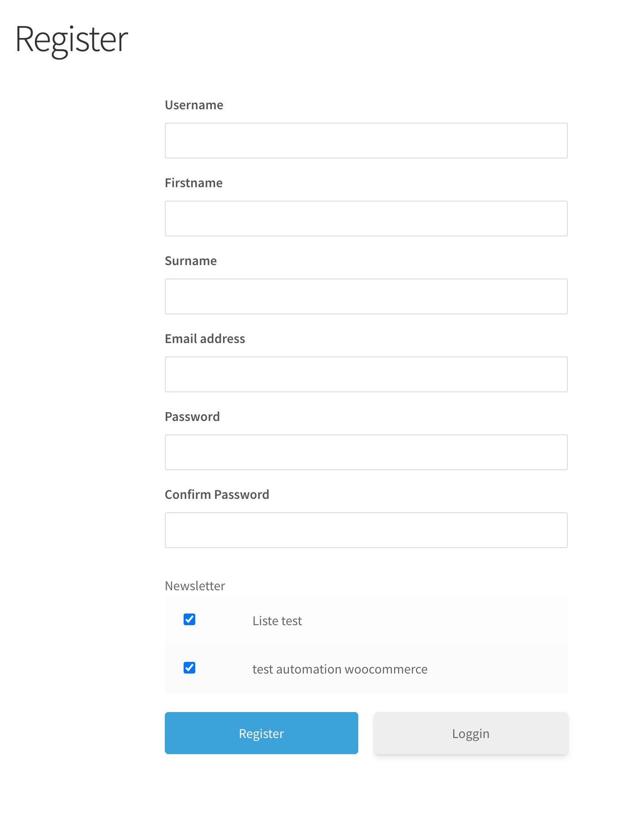This screenshot has height=824, width=644.
Task: Click the Confirm Password input field
Action: (x=366, y=530)
